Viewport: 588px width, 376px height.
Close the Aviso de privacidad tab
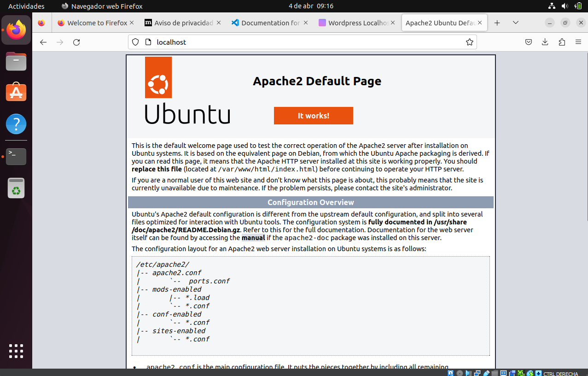point(218,23)
